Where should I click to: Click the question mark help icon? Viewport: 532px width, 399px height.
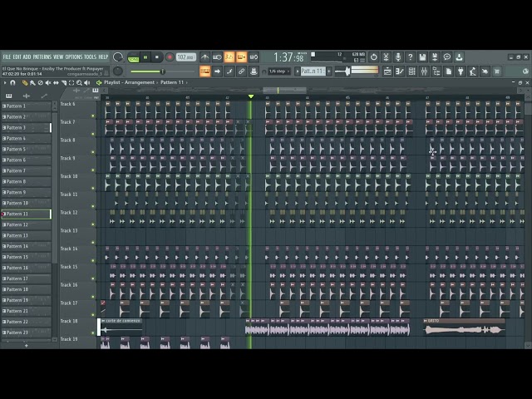click(x=410, y=57)
